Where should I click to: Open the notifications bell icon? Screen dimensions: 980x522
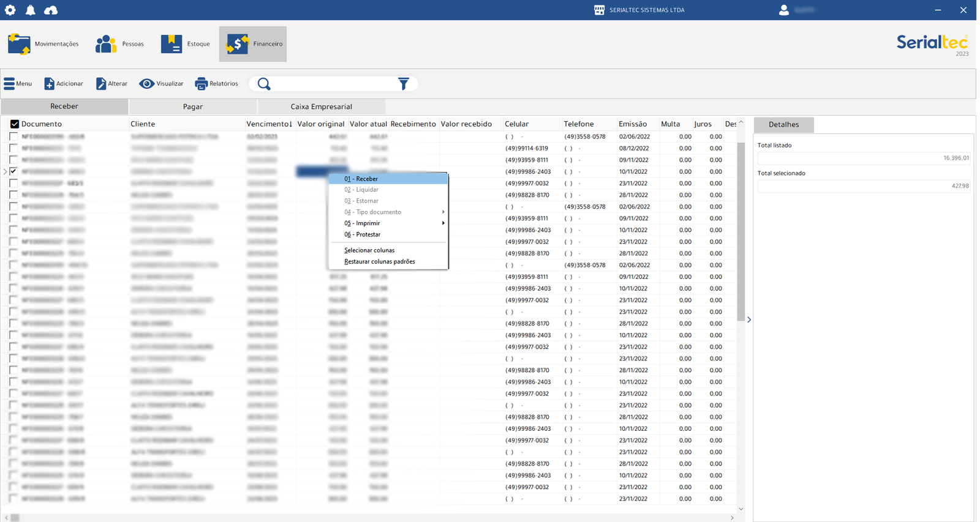(x=30, y=10)
